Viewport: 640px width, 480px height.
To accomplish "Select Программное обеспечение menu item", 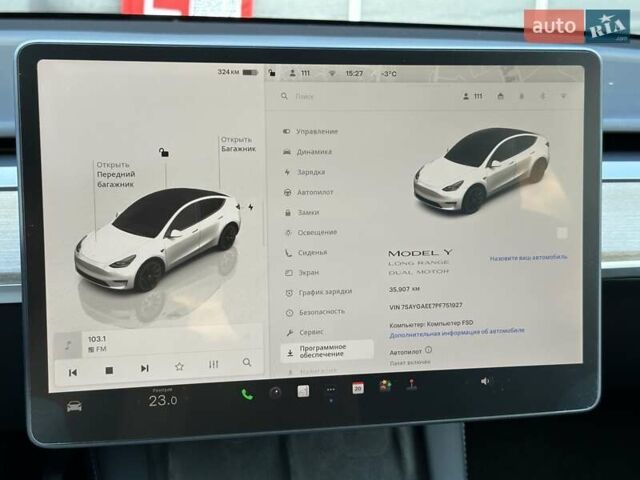I will [327, 351].
